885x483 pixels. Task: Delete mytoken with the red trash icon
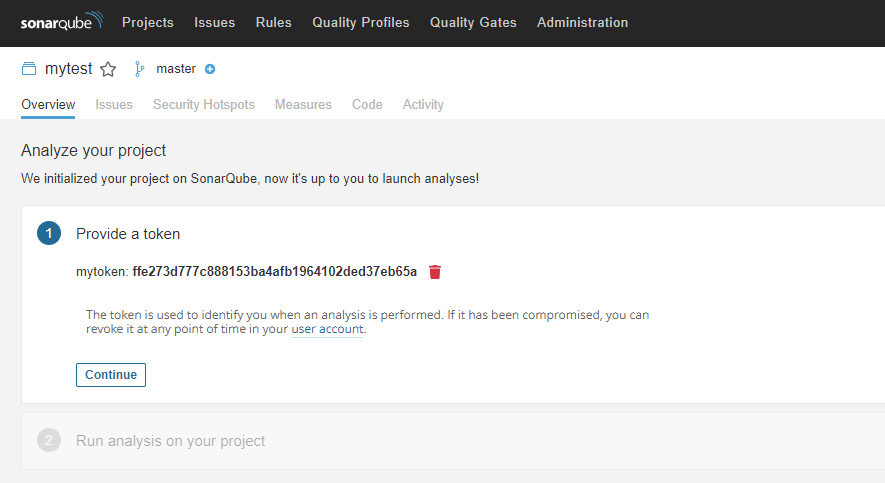[435, 272]
